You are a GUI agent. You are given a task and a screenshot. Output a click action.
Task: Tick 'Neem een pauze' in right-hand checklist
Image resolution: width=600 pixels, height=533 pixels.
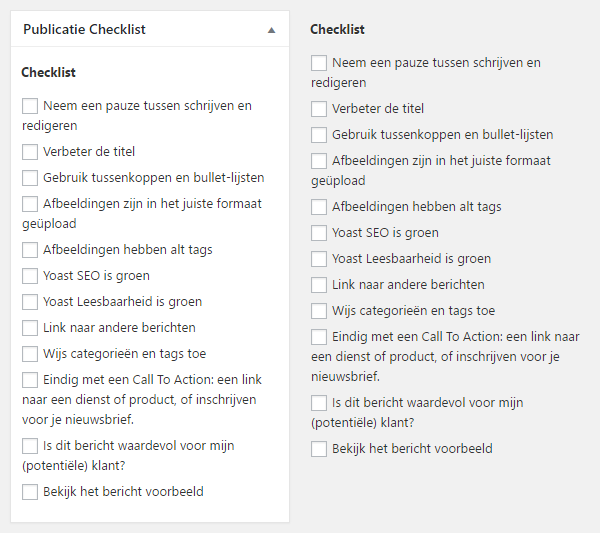pos(319,63)
